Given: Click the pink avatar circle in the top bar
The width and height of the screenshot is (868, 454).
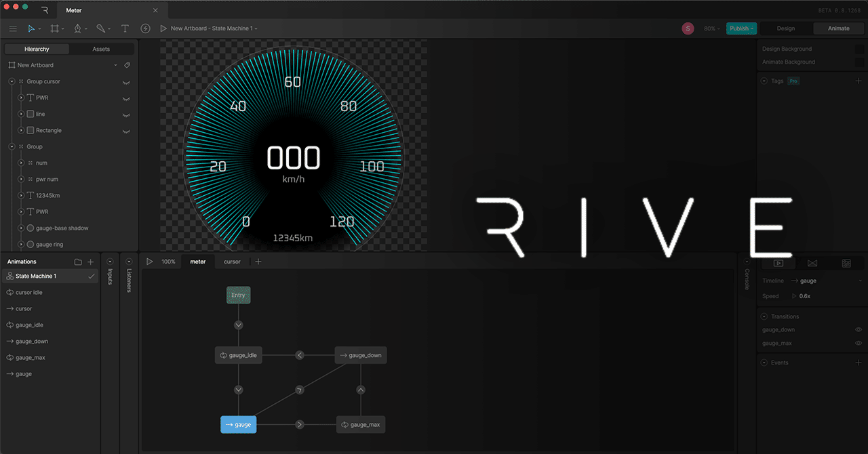Looking at the screenshot, I should pos(688,28).
